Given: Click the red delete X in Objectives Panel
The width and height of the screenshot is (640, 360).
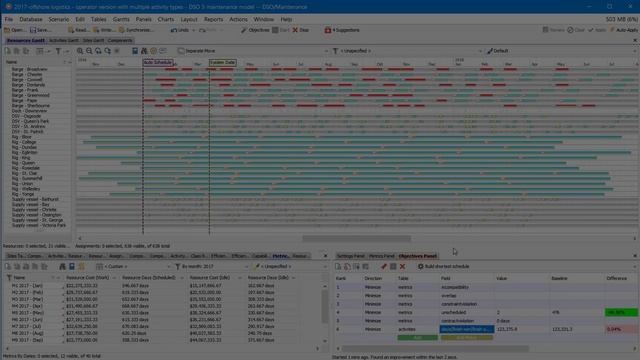Looking at the screenshot, I should click(402, 267).
